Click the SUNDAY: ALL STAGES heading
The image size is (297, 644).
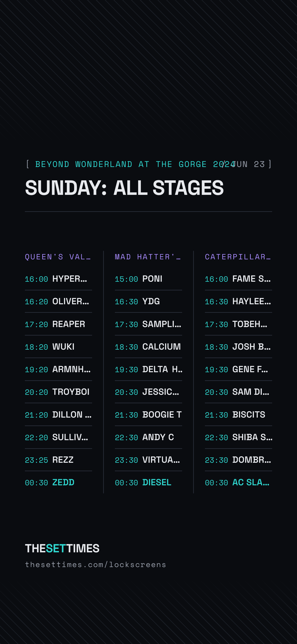(124, 188)
